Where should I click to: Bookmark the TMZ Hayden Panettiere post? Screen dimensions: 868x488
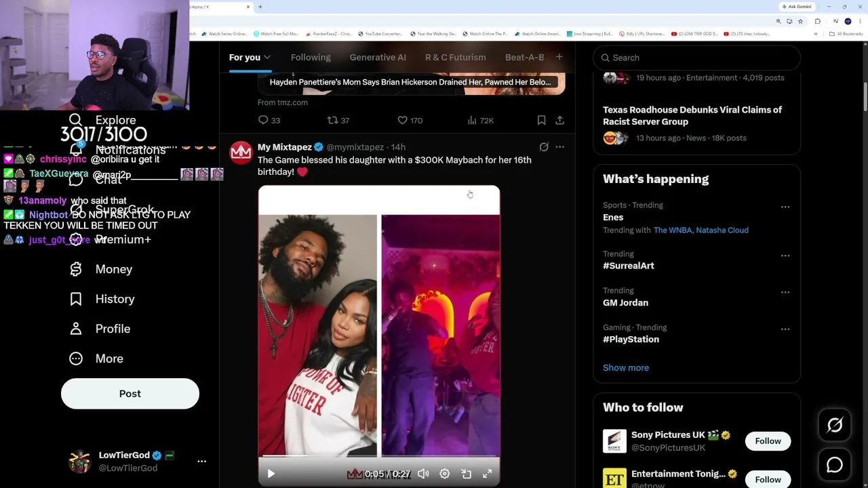(541, 120)
